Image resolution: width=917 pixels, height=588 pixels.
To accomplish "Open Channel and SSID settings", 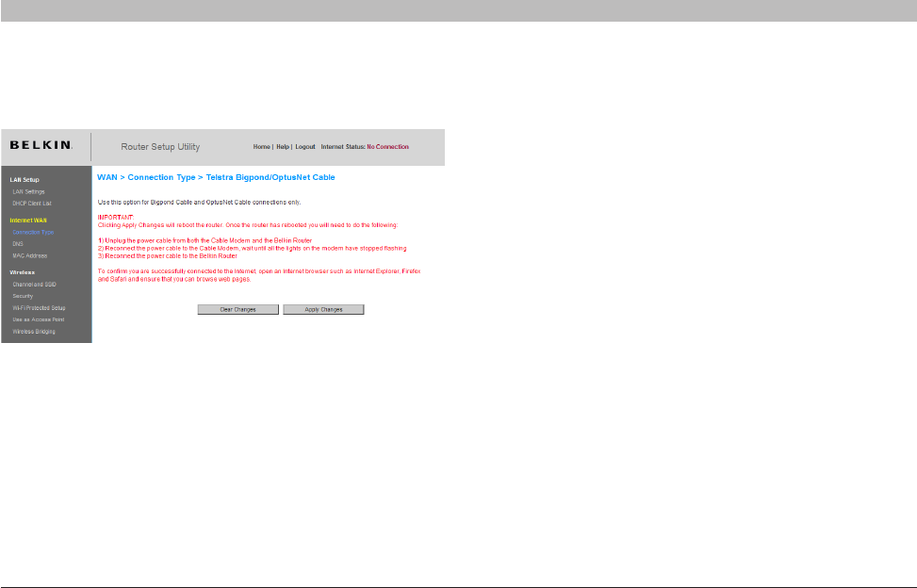I will pyautogui.click(x=35, y=284).
